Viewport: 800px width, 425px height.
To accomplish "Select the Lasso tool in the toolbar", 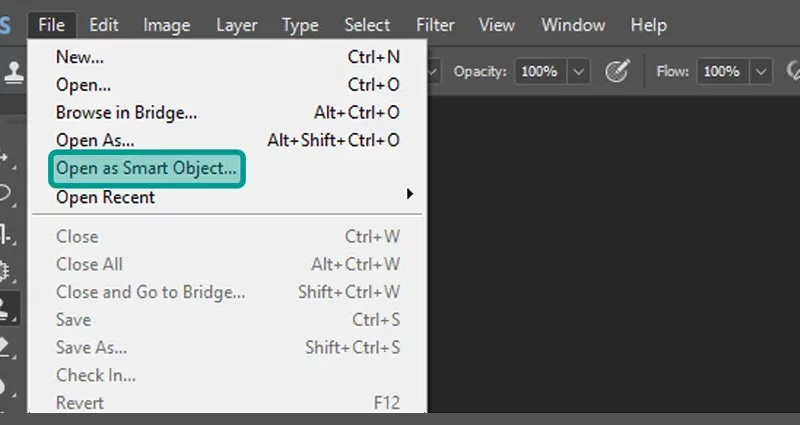I will pos(5,194).
